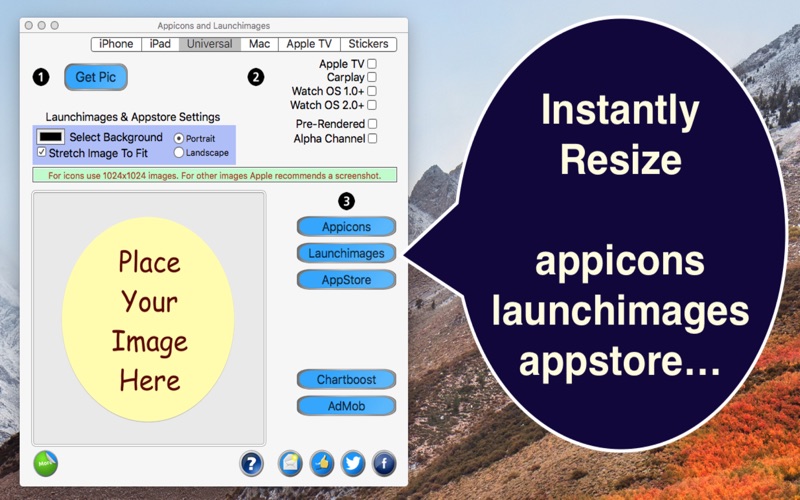Screen dimensions: 800x500
Task: Click the thumbs-up like icon
Action: point(322,464)
